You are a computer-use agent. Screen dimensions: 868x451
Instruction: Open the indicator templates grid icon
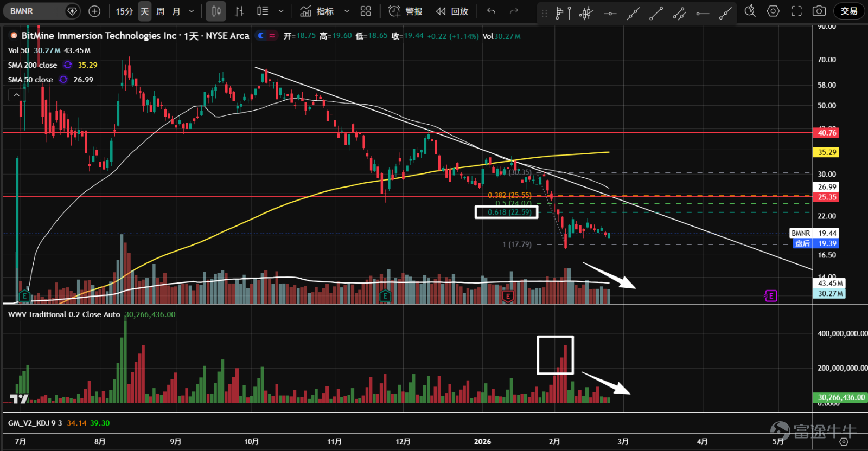(366, 11)
